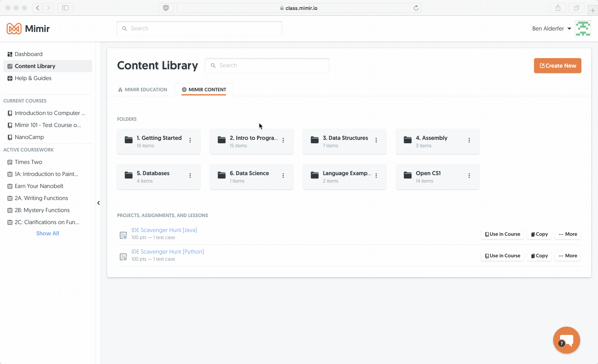Reload the page in Safari
Screen dimensions: 598x364
[416, 8]
